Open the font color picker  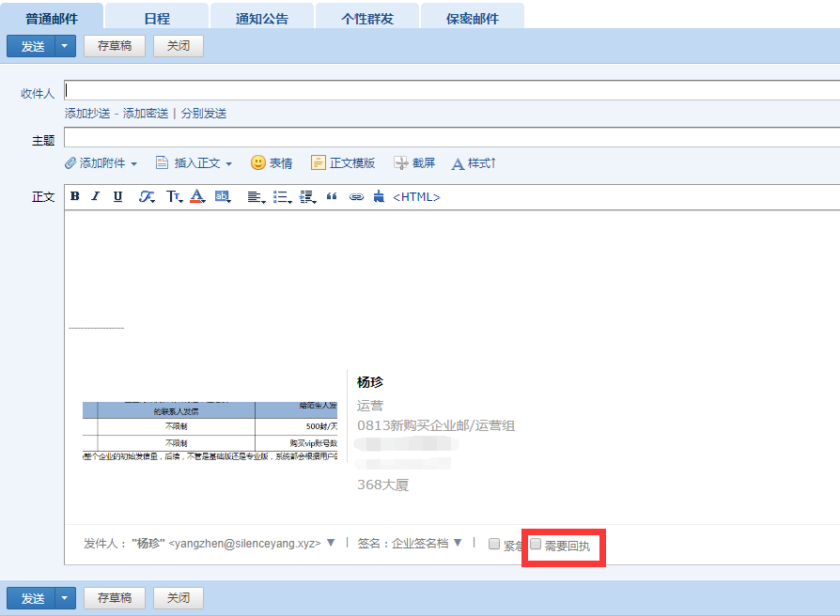pos(197,197)
